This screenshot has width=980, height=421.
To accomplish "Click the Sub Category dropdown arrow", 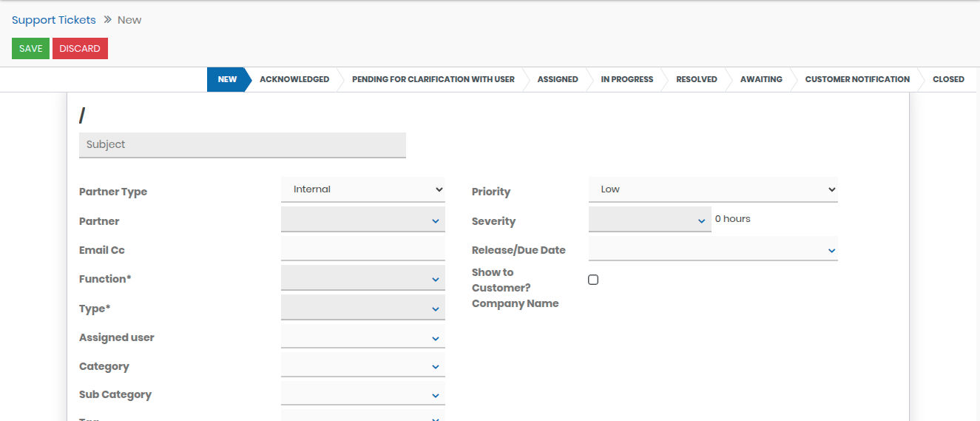I will click(x=436, y=395).
